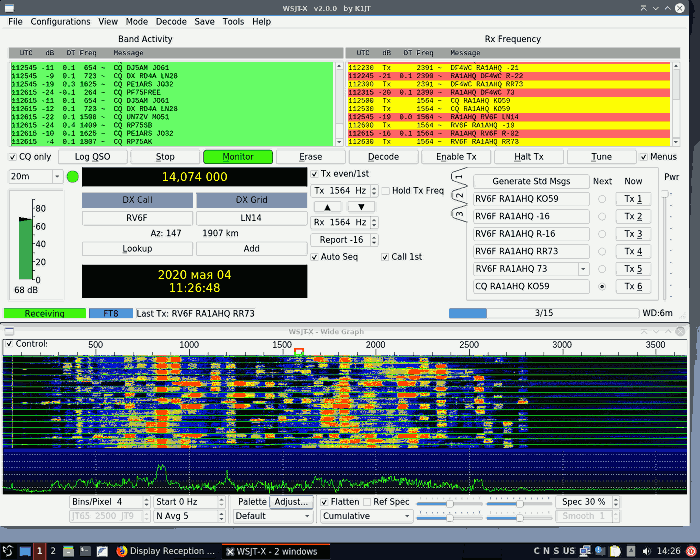Open the Tools menu
700x560 pixels.
pyautogui.click(x=233, y=21)
